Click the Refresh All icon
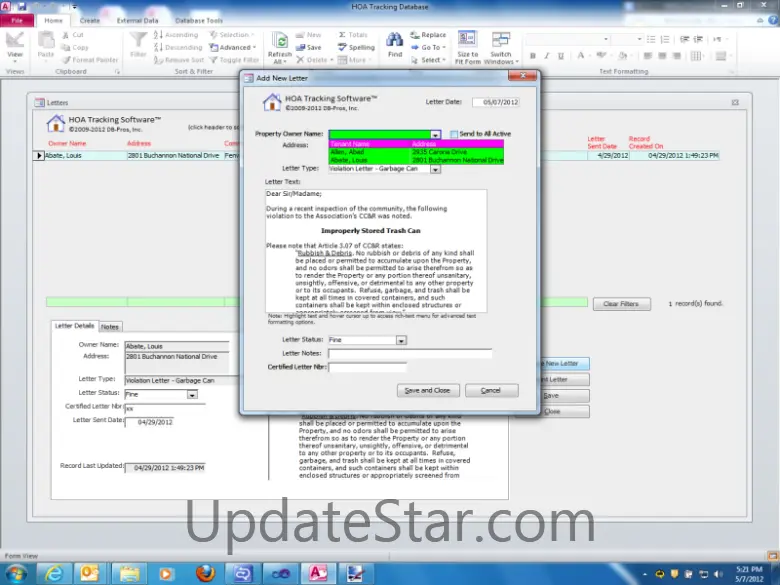This screenshot has width=780, height=585. click(280, 48)
